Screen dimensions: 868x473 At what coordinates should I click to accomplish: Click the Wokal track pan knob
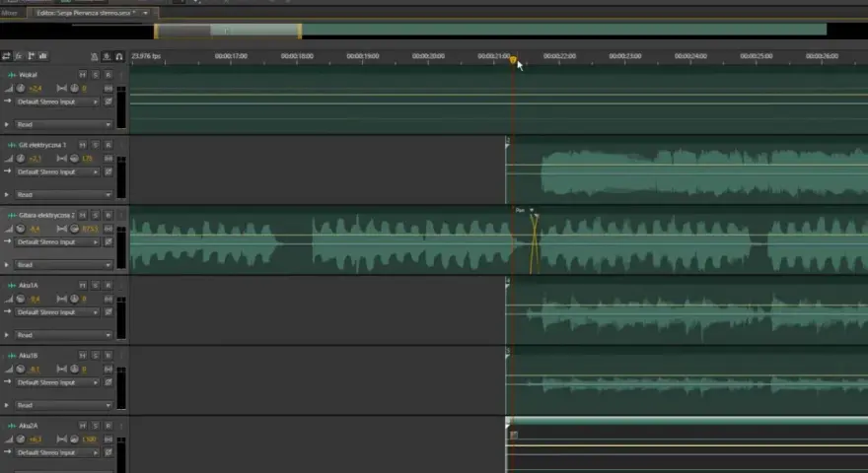coord(75,88)
